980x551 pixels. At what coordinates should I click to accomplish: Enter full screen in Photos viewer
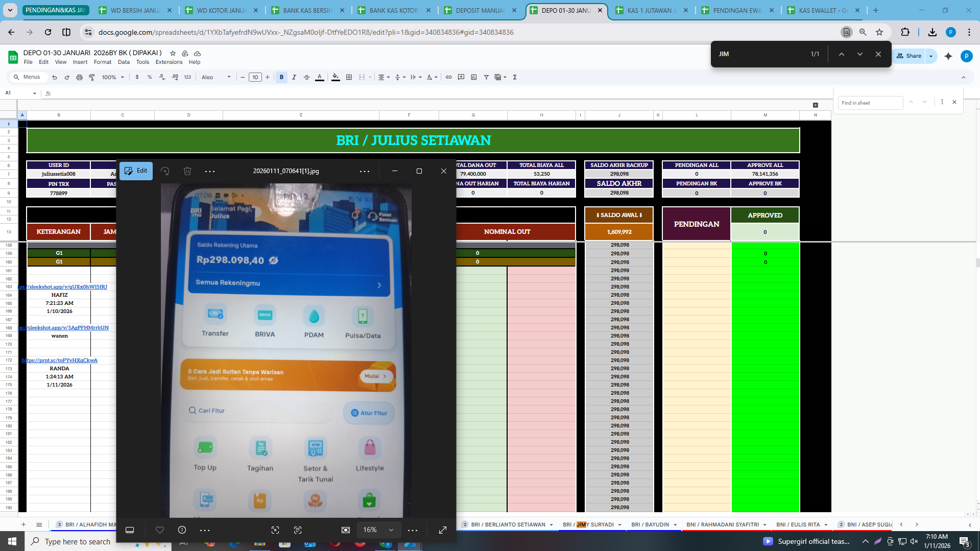[443, 530]
